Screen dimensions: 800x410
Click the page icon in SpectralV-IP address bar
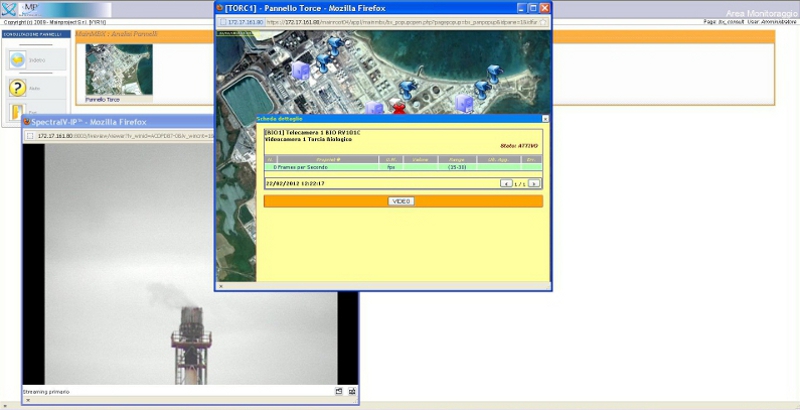tap(30, 136)
